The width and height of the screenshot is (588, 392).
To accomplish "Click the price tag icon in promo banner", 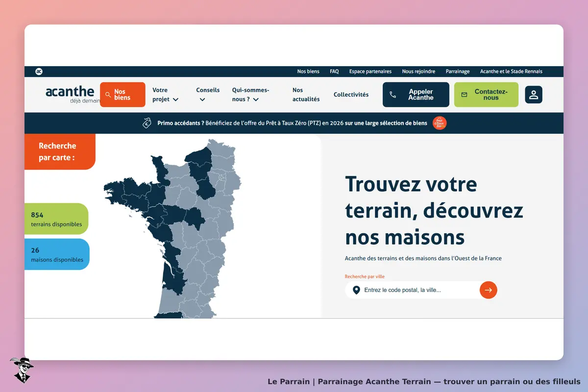I will 147,123.
